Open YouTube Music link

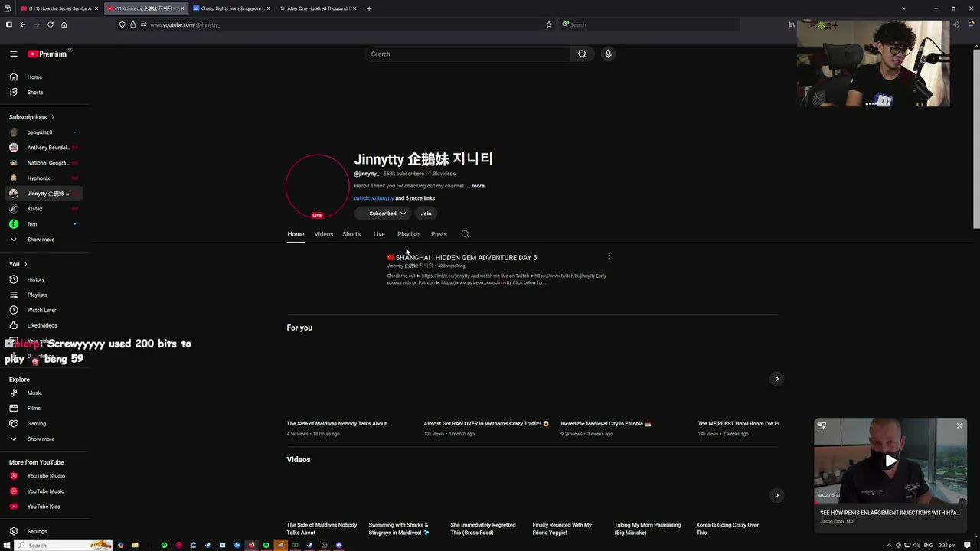[x=44, y=491]
